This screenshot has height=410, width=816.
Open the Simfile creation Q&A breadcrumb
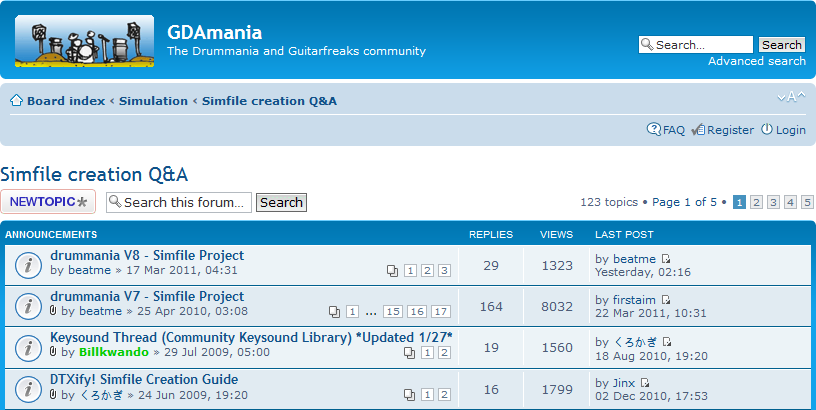pos(269,101)
